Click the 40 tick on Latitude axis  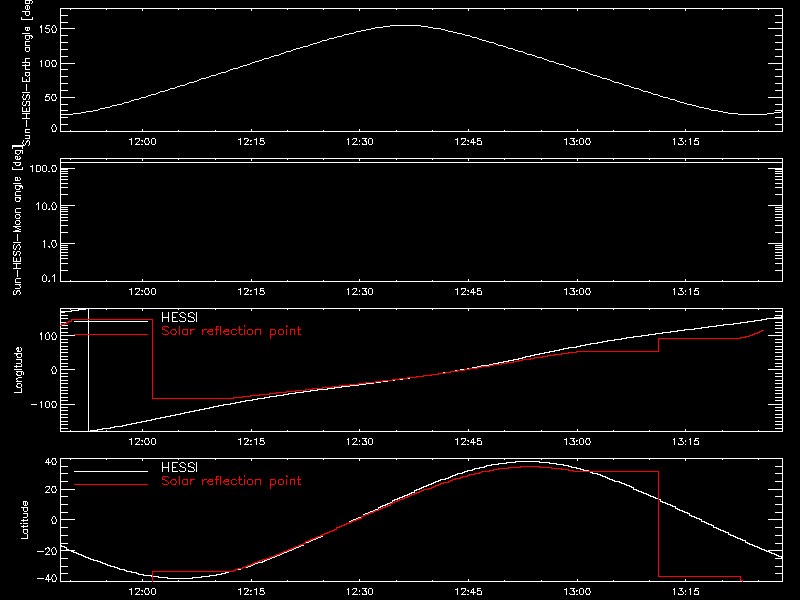pyautogui.click(x=51, y=462)
